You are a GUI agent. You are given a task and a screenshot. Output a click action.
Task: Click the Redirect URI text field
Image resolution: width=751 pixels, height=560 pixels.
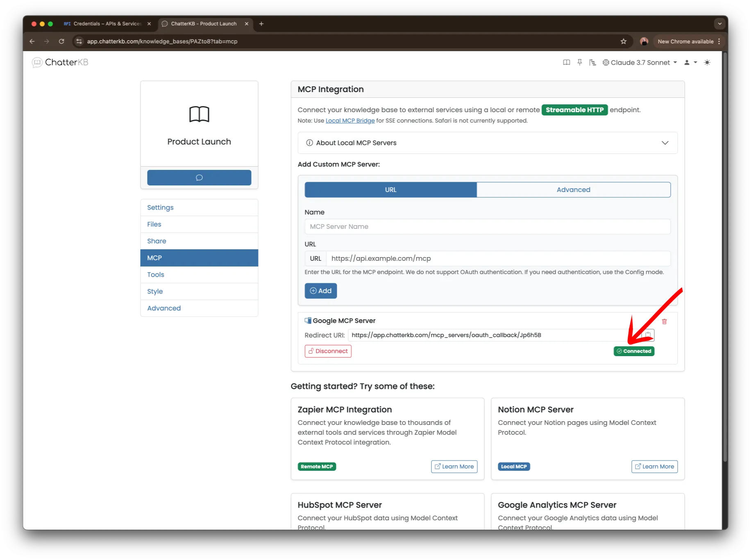click(x=495, y=335)
